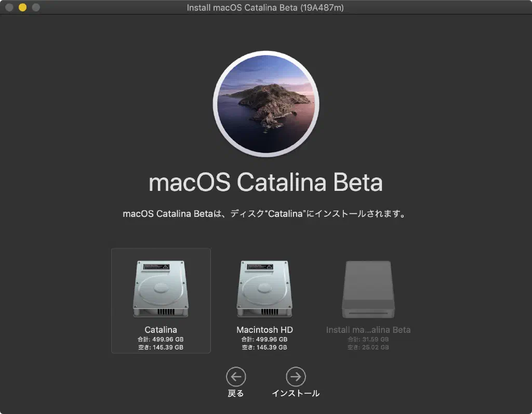Screen dimensions: 532x414
Task: Click the dimmed "Install ma...alina Beta" label
Action: click(x=368, y=330)
